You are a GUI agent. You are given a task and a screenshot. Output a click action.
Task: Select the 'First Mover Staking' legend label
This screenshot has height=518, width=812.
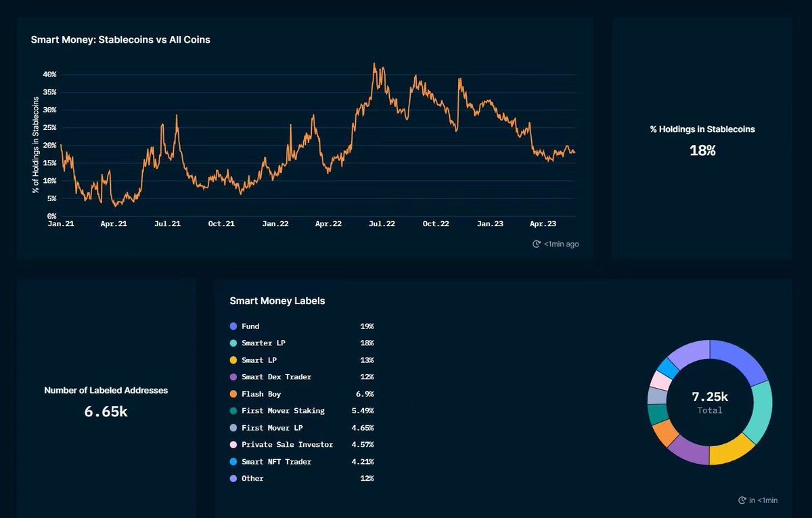(x=283, y=411)
